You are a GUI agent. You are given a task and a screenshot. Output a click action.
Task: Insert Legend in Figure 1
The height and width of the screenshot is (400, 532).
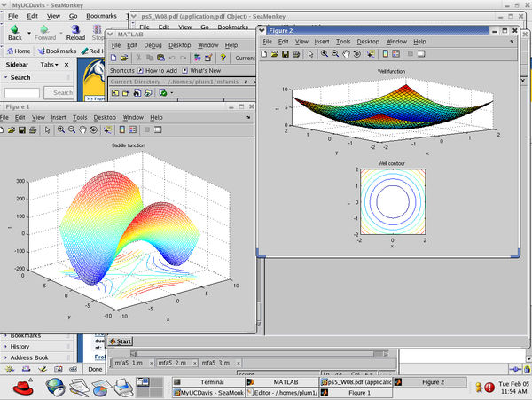coord(132,129)
